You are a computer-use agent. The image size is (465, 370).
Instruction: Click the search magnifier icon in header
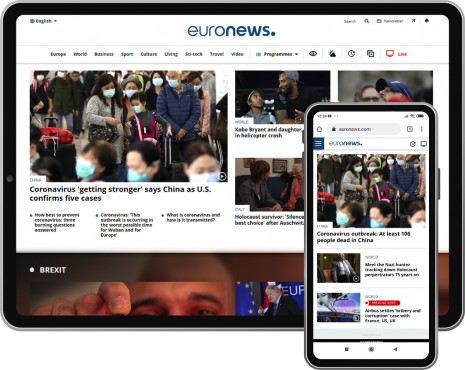coord(366,21)
